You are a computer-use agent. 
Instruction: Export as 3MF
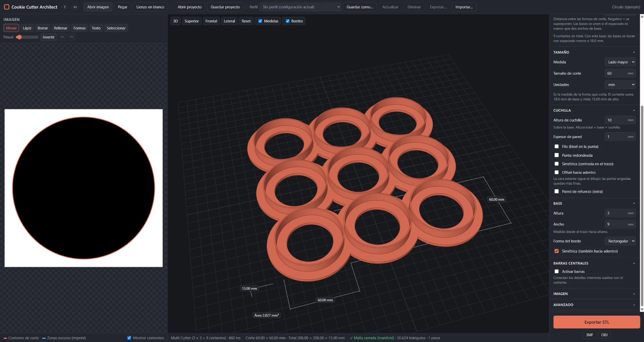coord(590,335)
